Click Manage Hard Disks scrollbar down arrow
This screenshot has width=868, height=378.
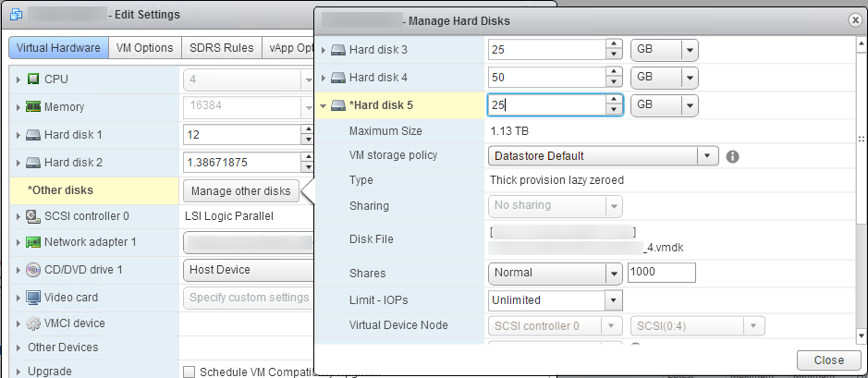coord(862,335)
